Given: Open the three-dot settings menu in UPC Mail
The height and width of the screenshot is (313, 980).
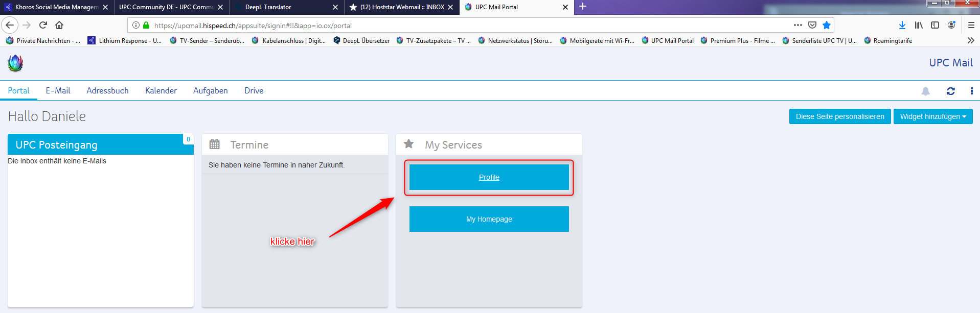Looking at the screenshot, I should tap(971, 91).
